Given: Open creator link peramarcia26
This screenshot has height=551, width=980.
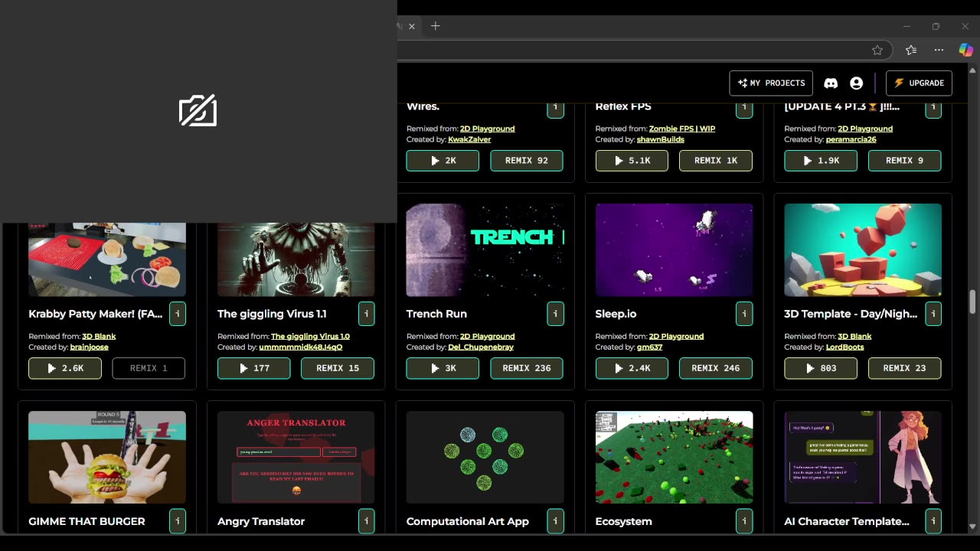Looking at the screenshot, I should pyautogui.click(x=851, y=139).
